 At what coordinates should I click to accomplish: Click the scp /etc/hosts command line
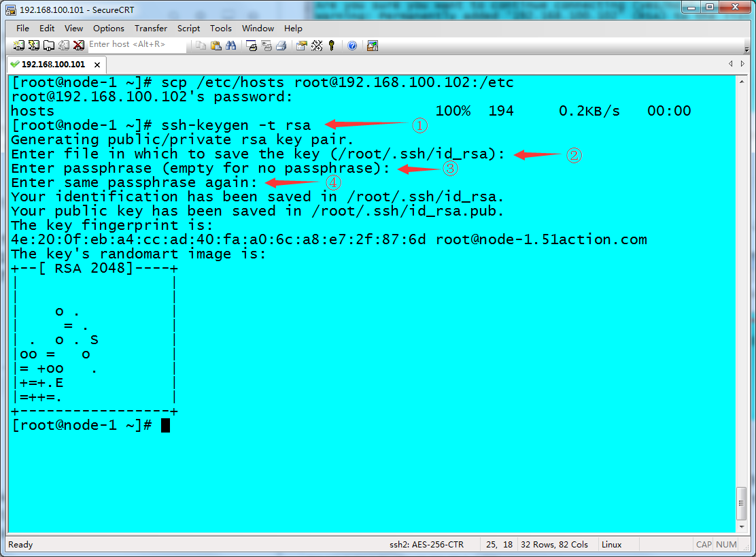point(263,82)
